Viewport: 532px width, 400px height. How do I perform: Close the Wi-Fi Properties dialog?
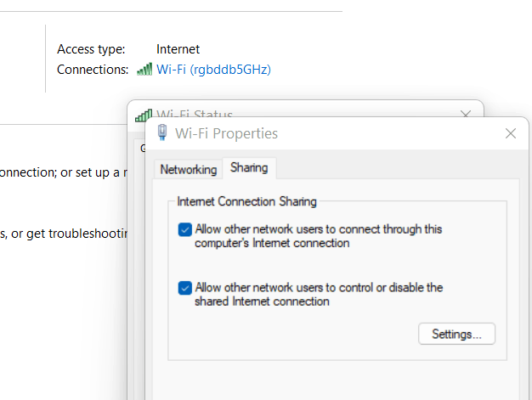click(510, 133)
